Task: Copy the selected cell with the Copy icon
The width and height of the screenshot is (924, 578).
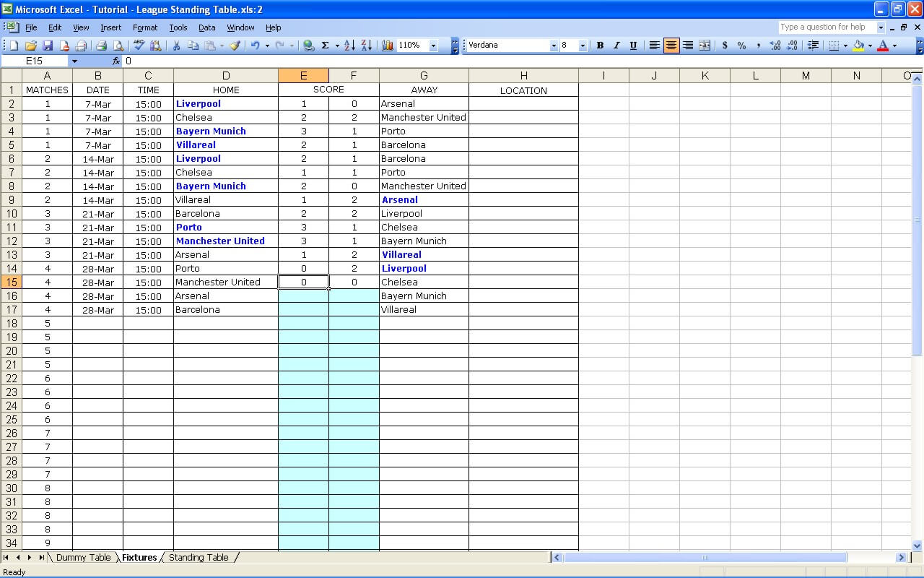Action: pos(193,46)
